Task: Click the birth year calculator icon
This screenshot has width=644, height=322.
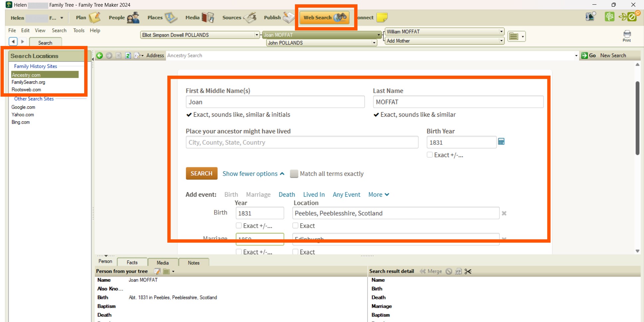Action: pyautogui.click(x=501, y=142)
